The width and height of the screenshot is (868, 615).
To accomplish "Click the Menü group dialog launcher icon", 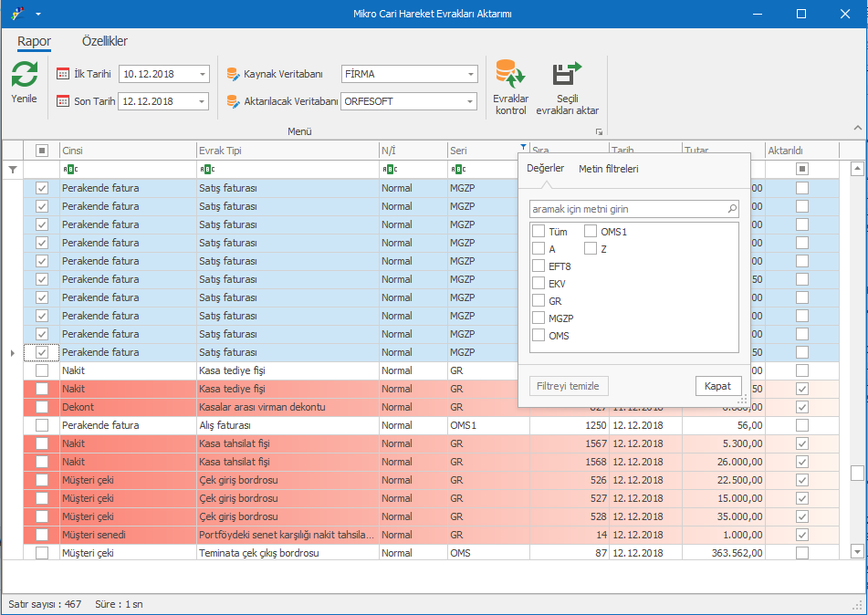I will (x=599, y=131).
